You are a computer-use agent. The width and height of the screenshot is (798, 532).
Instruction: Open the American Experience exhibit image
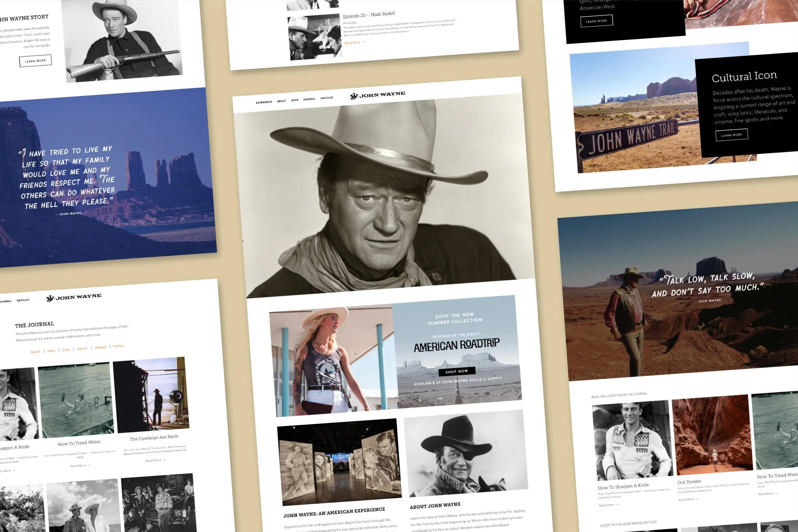339,461
